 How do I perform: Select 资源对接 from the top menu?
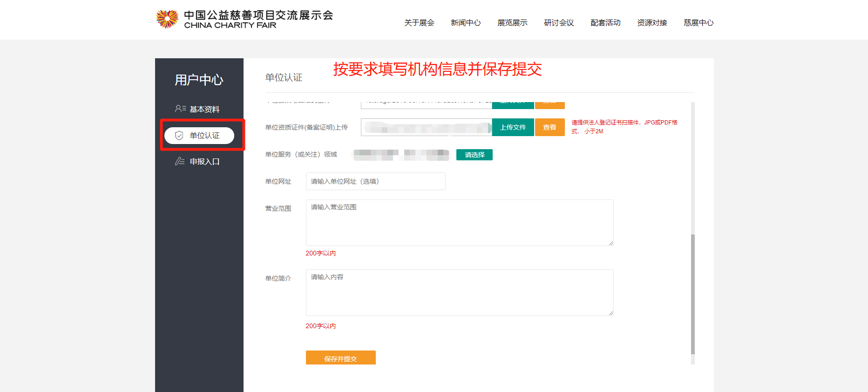point(652,23)
